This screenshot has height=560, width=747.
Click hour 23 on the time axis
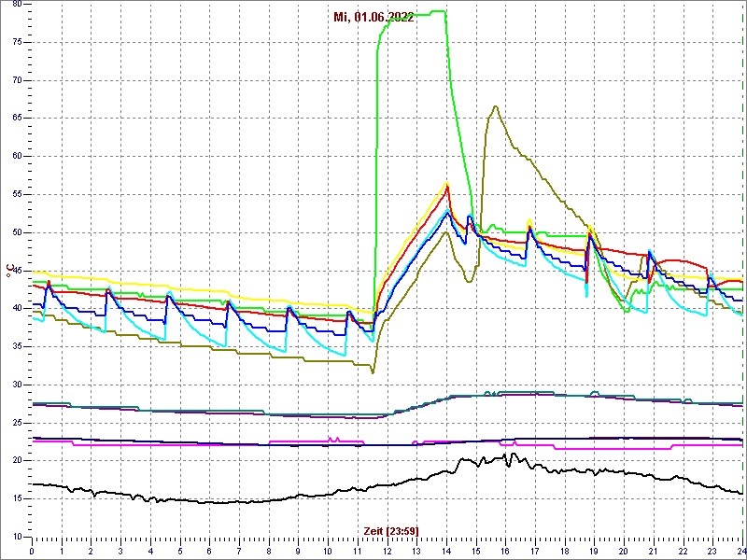(x=712, y=552)
